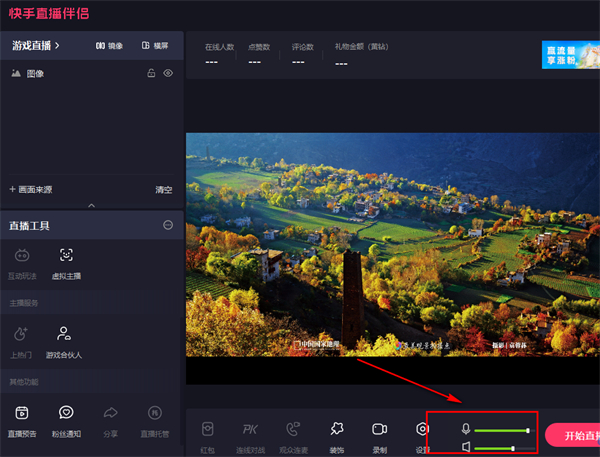Image resolution: width=600 pixels, height=457 pixels.
Task: Click the 互动玩法 interactive gameplay icon
Action: click(x=23, y=256)
